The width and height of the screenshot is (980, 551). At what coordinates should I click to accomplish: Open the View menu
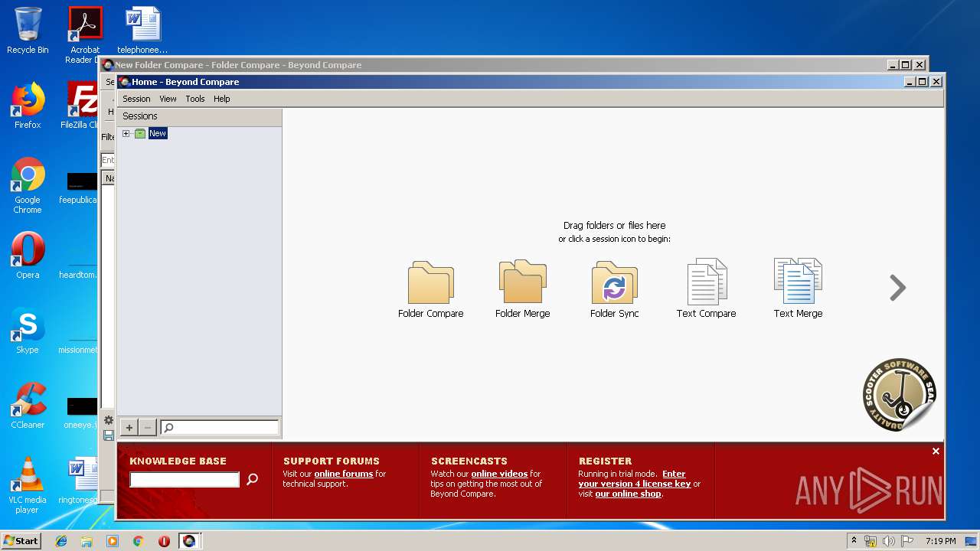[x=168, y=99]
